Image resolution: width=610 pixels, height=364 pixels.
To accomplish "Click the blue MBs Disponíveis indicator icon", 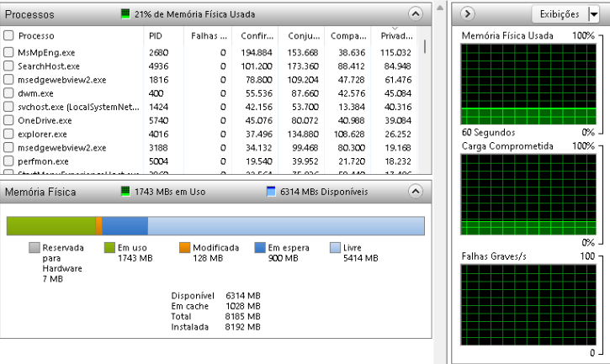I will [x=271, y=192].
